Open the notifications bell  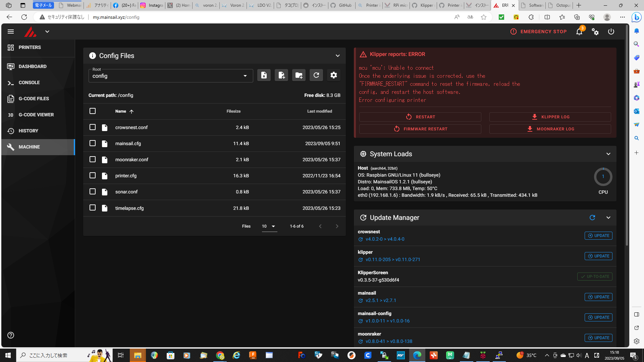(x=579, y=32)
